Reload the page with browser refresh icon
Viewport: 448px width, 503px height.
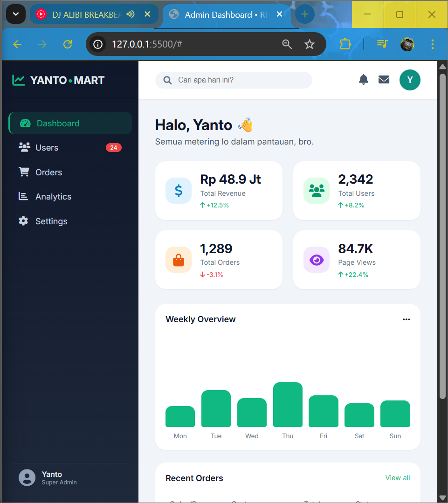(x=68, y=44)
